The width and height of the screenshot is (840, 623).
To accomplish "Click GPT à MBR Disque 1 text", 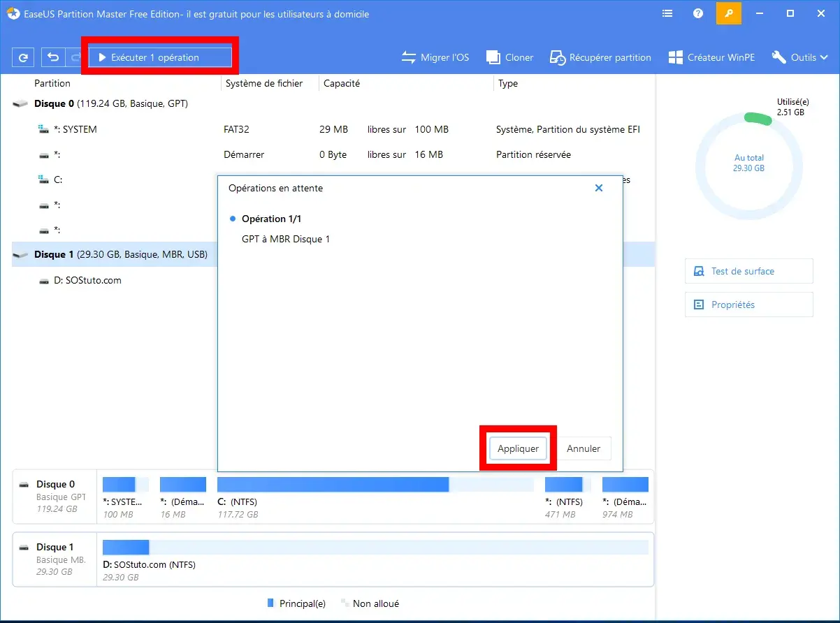I will [x=285, y=239].
